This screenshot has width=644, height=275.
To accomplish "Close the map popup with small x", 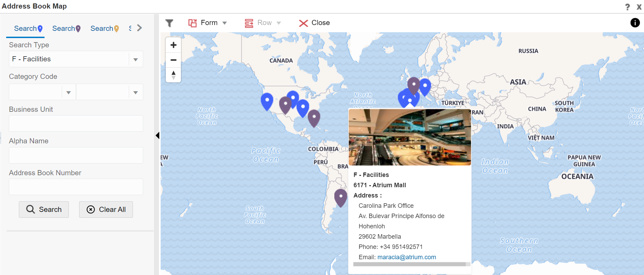I will coord(469,111).
